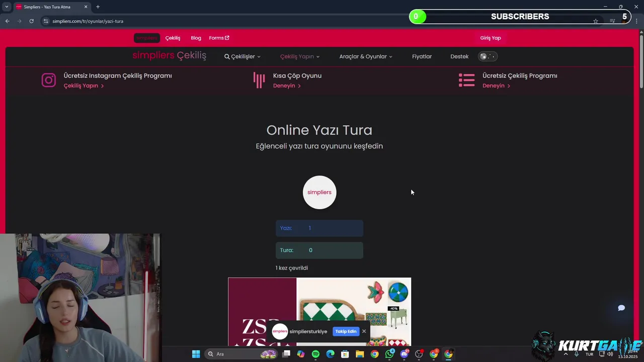Launch Copilot from the taskbar

pyautogui.click(x=301, y=354)
